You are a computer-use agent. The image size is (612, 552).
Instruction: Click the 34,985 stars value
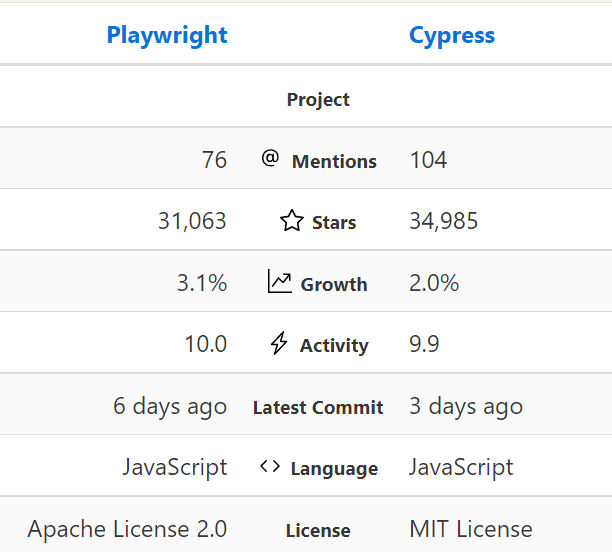[x=443, y=221]
